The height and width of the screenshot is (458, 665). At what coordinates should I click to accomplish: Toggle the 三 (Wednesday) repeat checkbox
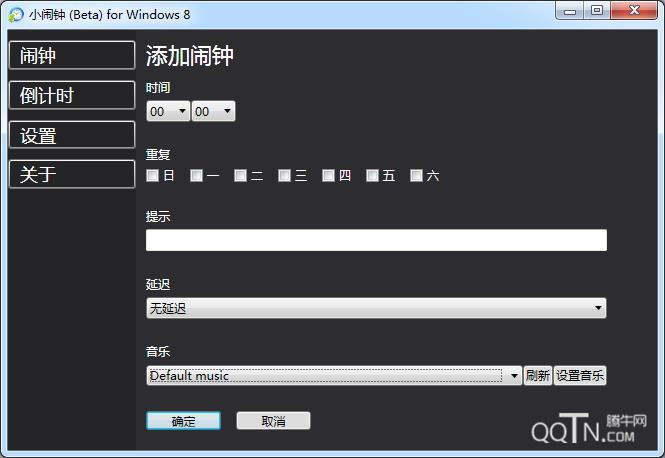[x=285, y=176]
